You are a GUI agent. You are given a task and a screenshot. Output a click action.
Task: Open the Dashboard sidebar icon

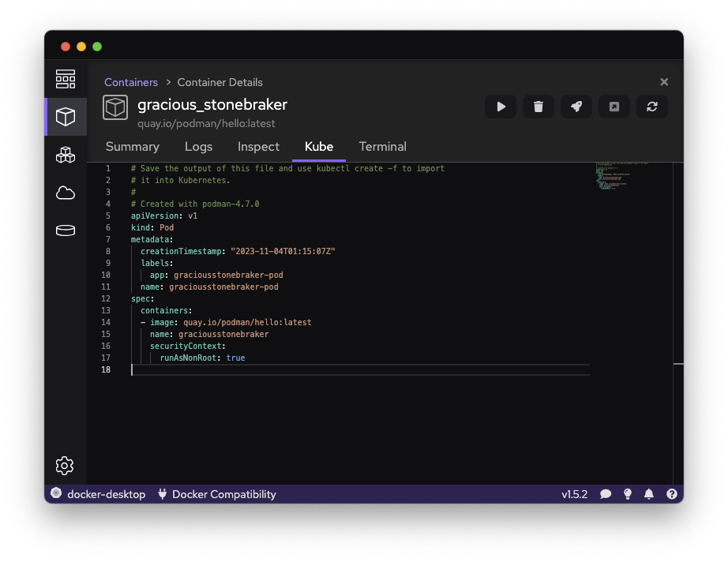65,79
